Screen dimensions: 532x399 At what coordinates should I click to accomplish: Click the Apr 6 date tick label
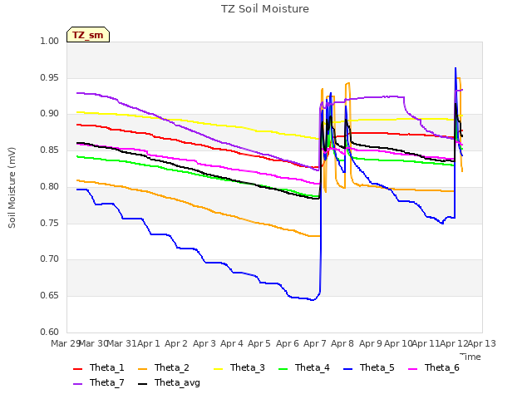point(288,343)
